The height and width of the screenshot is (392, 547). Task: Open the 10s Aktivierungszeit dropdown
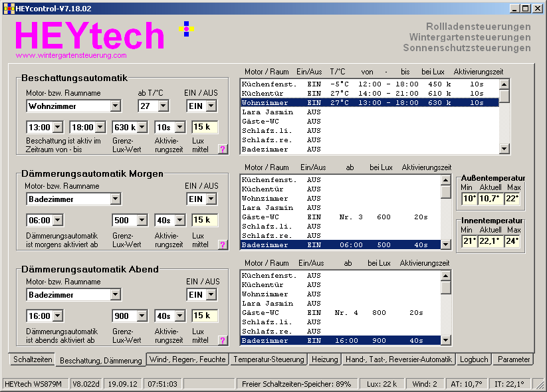click(180, 128)
